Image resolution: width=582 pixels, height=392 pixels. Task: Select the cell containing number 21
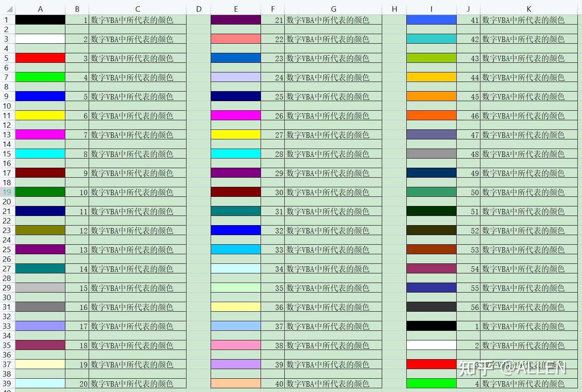(273, 20)
